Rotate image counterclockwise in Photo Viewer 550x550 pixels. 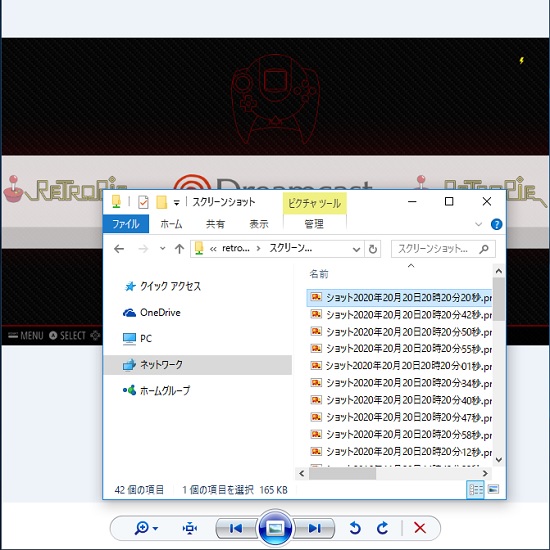(x=355, y=528)
